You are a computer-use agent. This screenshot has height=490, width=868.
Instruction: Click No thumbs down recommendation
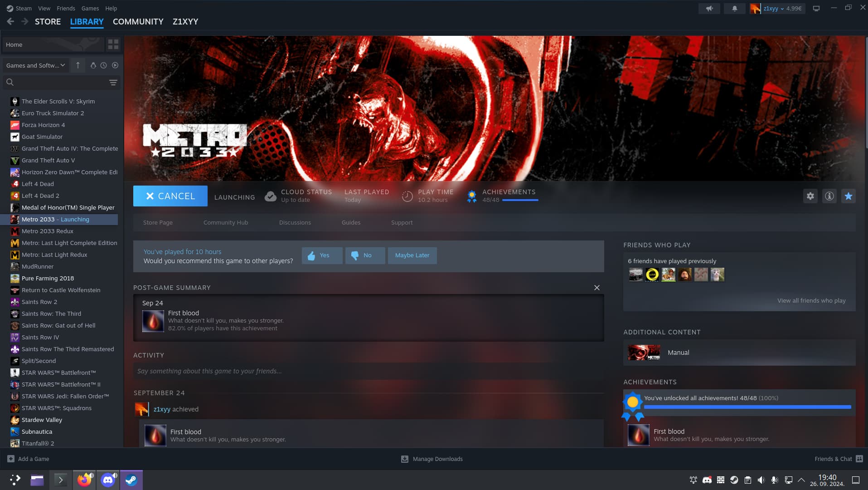[365, 255]
